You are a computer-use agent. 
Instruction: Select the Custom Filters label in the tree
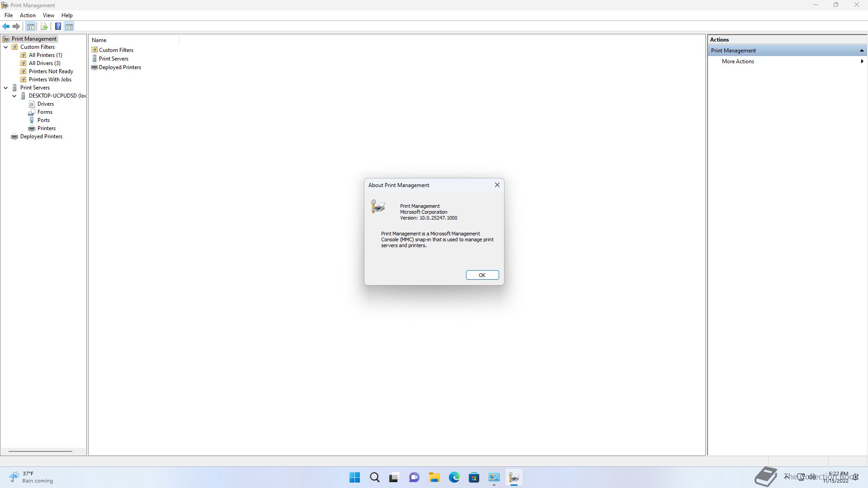[38, 47]
